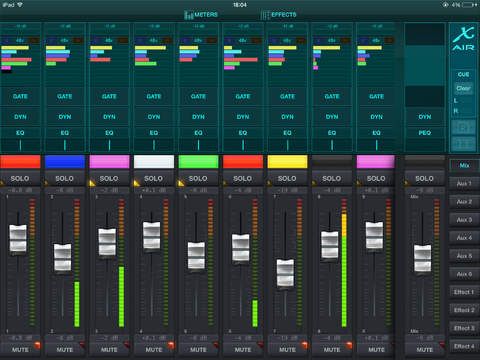Mute channel 9
The image size is (480, 360).
[376, 350]
